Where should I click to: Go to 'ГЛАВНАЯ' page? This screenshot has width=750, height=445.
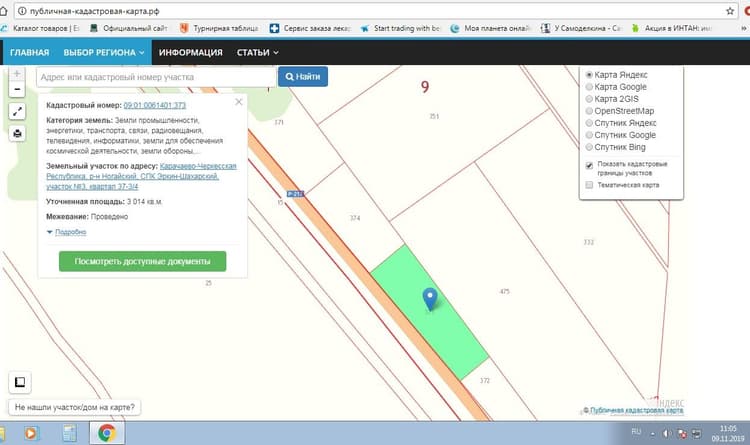coord(30,52)
